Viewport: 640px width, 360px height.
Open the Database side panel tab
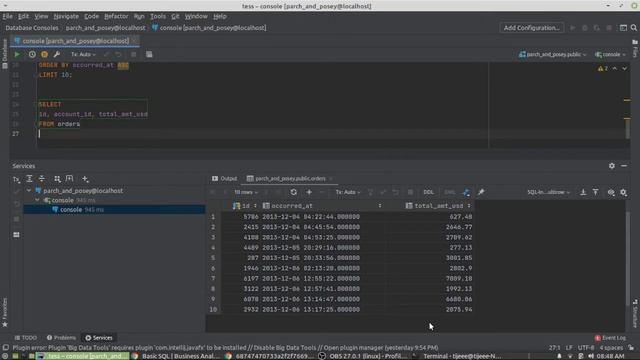(x=4, y=53)
